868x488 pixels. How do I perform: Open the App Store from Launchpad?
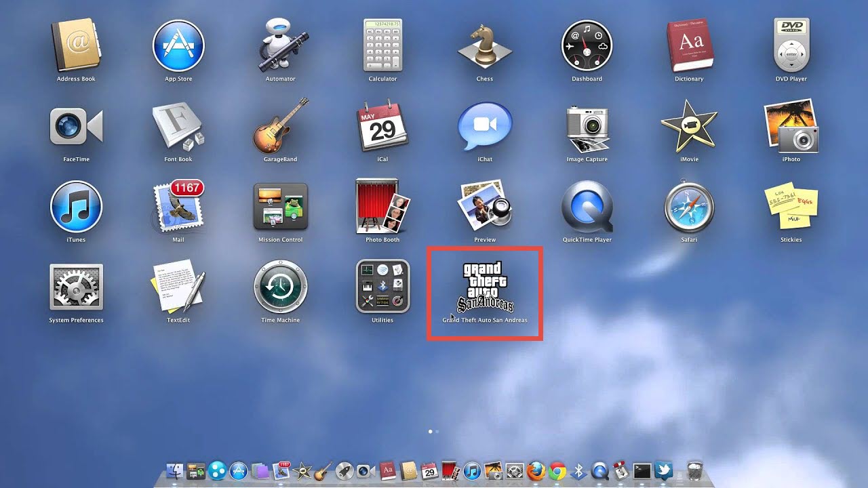[x=178, y=46]
